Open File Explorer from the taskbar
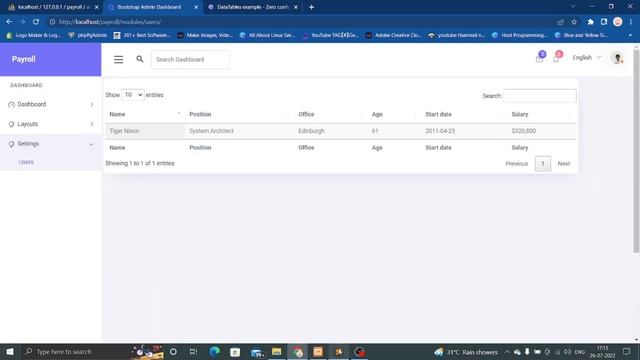Image resolution: width=640 pixels, height=360 pixels. pyautogui.click(x=276, y=351)
